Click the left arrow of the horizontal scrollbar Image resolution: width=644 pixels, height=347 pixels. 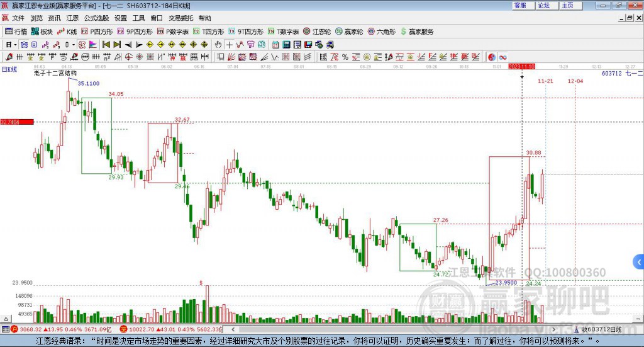pyautogui.click(x=233, y=329)
